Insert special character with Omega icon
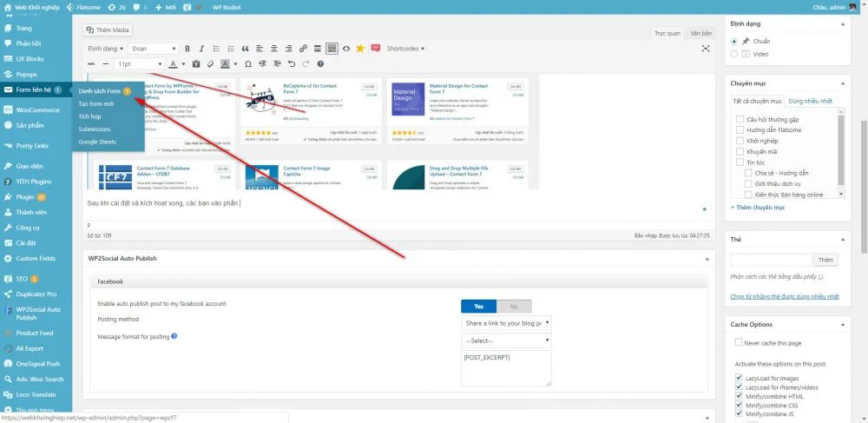The image size is (868, 423). point(249,64)
